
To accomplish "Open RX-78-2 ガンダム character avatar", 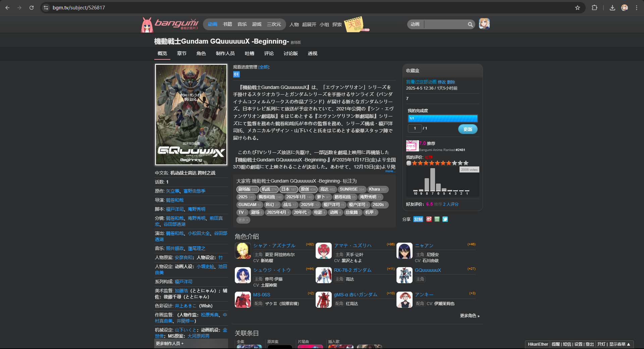I will coord(324,275).
